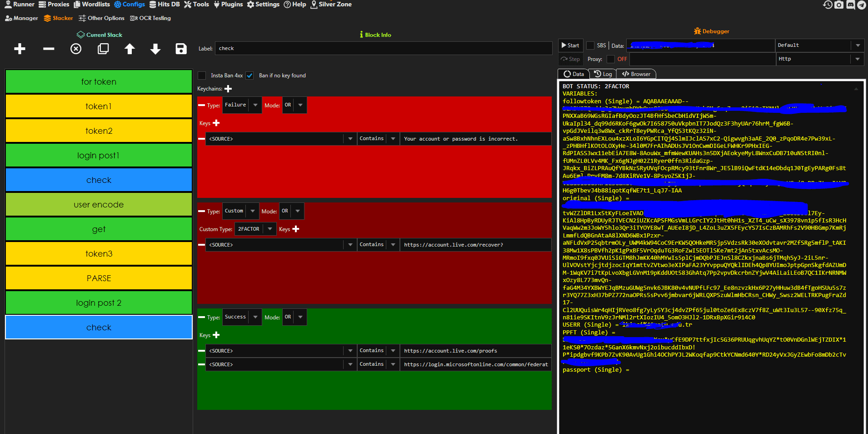The image size is (868, 434).
Task: Uncheck Ban if no key found
Action: (249, 76)
